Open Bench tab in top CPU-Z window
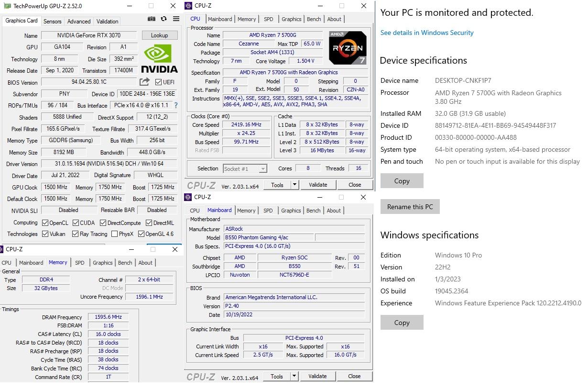The height and width of the screenshot is (391, 588). click(314, 19)
